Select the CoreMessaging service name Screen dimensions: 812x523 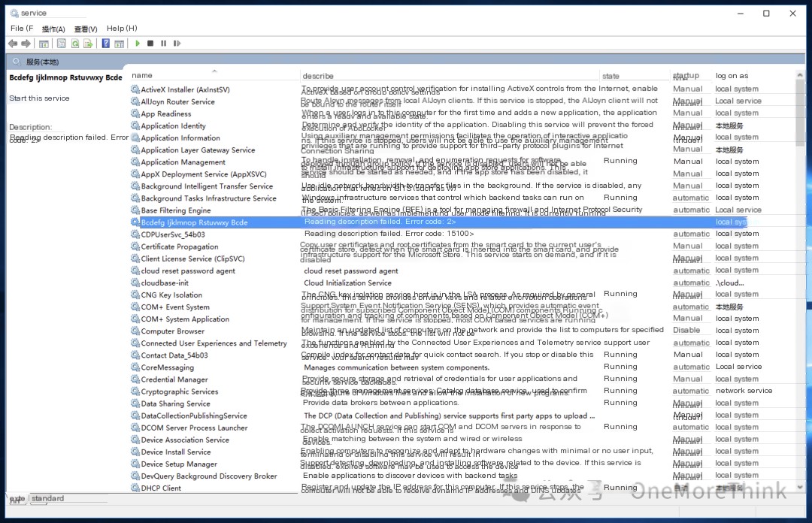click(x=167, y=367)
